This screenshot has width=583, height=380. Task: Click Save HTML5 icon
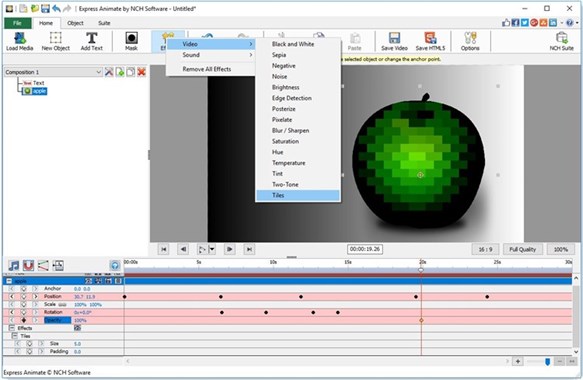pyautogui.click(x=430, y=41)
